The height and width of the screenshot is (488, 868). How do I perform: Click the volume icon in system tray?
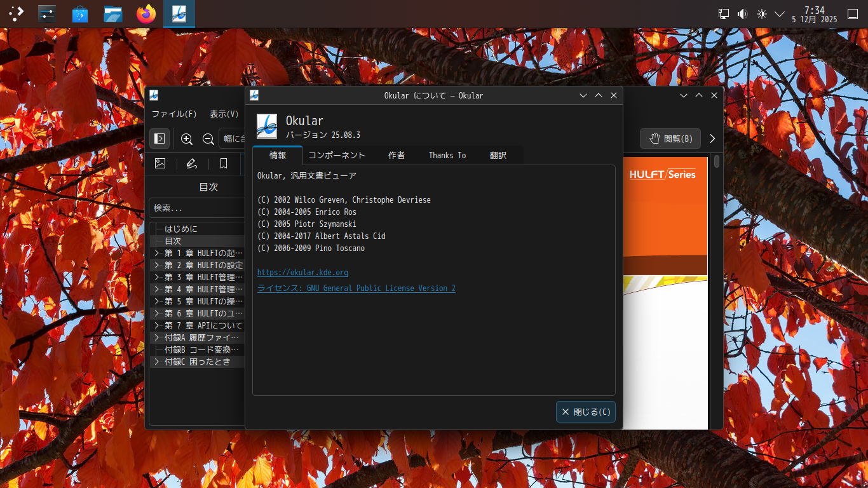click(742, 14)
